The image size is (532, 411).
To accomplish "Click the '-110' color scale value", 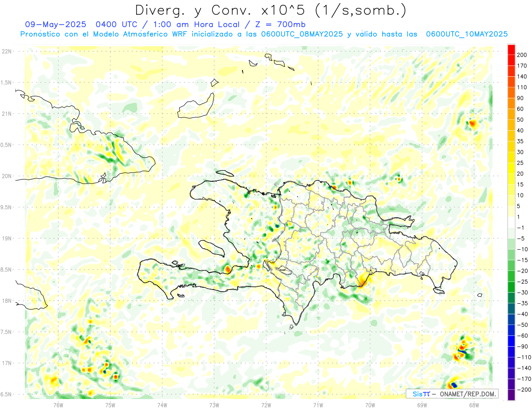I will pos(524,357).
